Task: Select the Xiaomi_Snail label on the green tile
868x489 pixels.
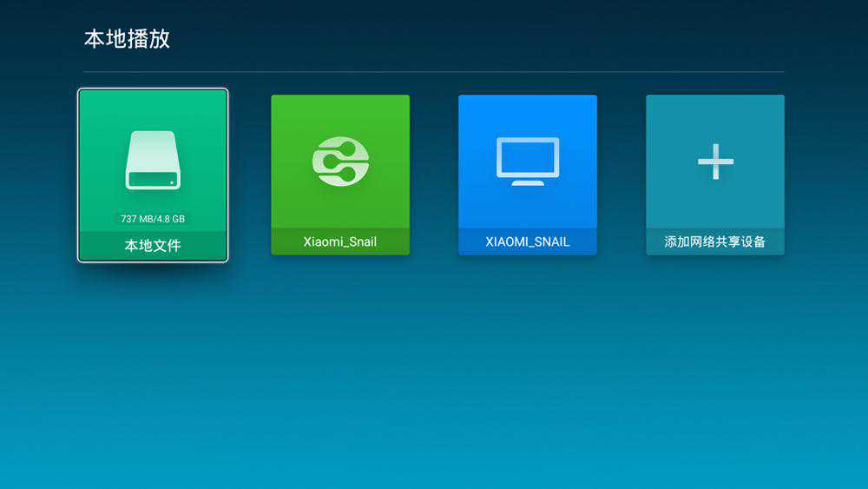Action: pos(340,241)
